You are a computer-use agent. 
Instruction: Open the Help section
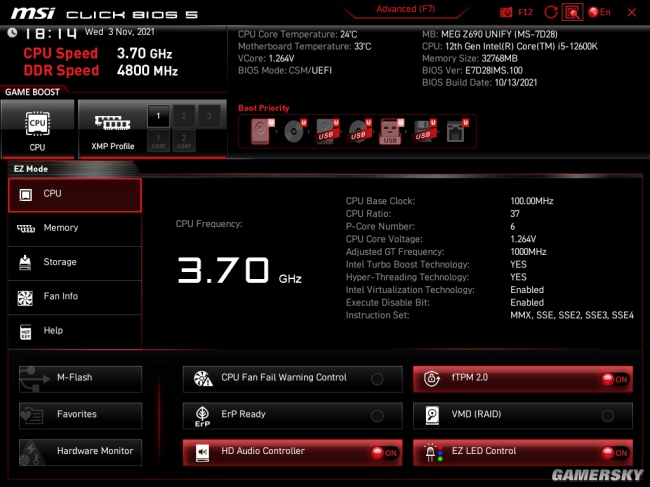coord(75,331)
